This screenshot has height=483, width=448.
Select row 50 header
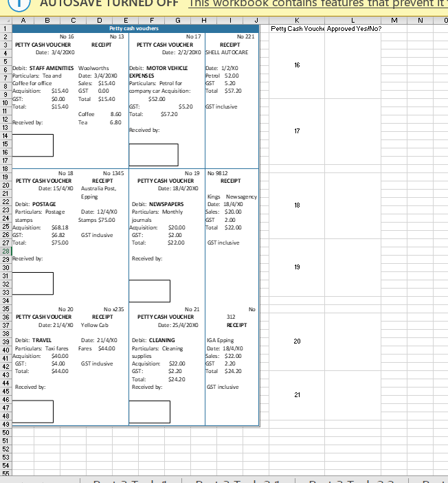point(5,432)
